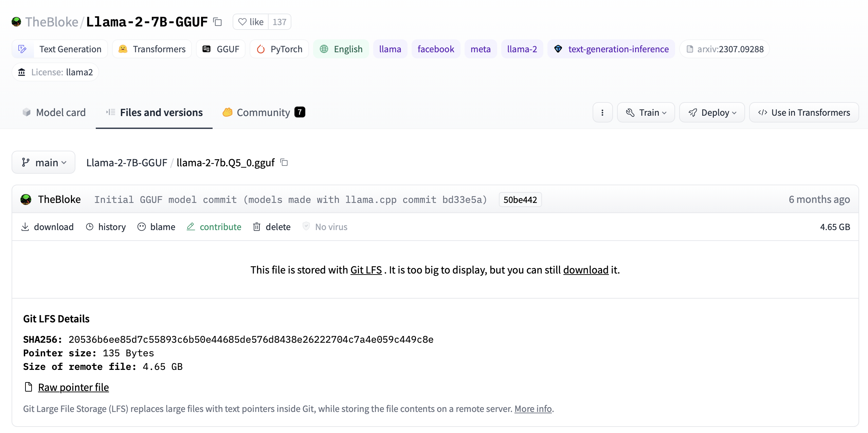Viewport: 868px width, 433px height.
Task: Click the 4.65 GB file size
Action: pos(835,227)
